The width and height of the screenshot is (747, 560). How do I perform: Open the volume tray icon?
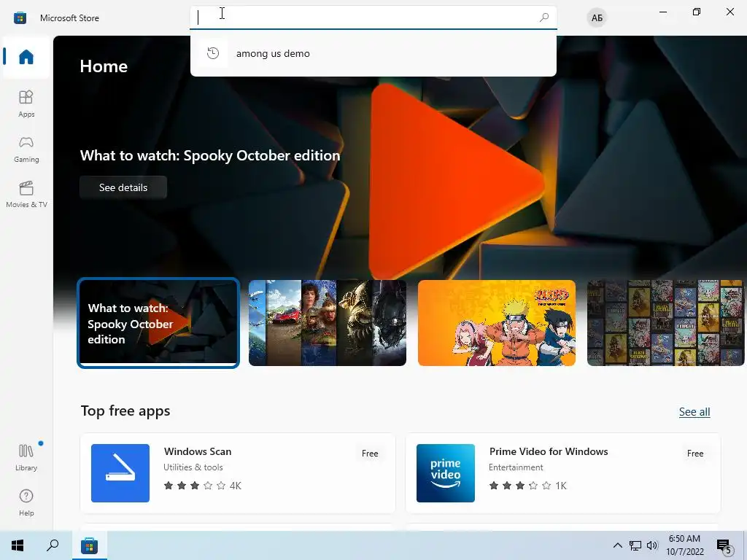(652, 545)
